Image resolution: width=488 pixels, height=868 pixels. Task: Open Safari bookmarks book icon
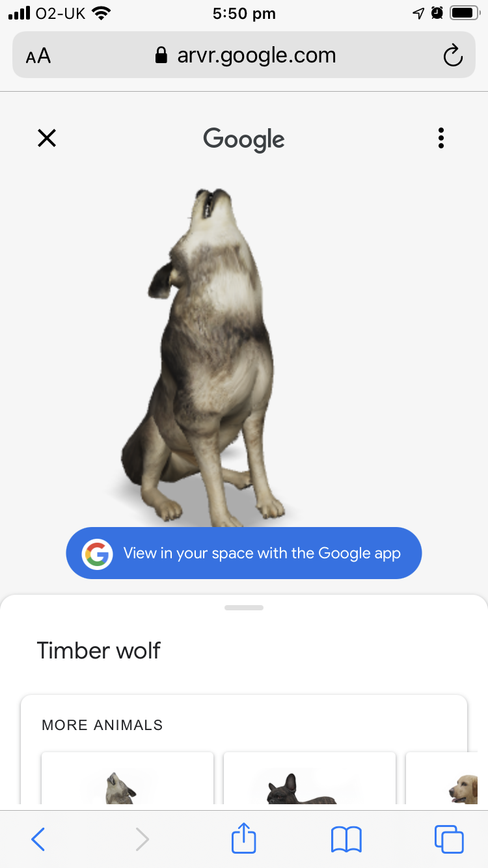pos(346,839)
